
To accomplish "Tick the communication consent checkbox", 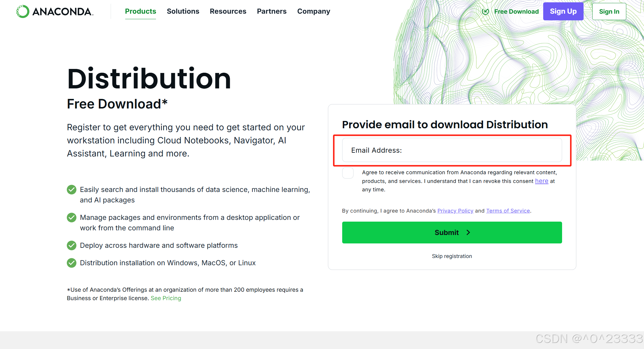I will click(348, 173).
